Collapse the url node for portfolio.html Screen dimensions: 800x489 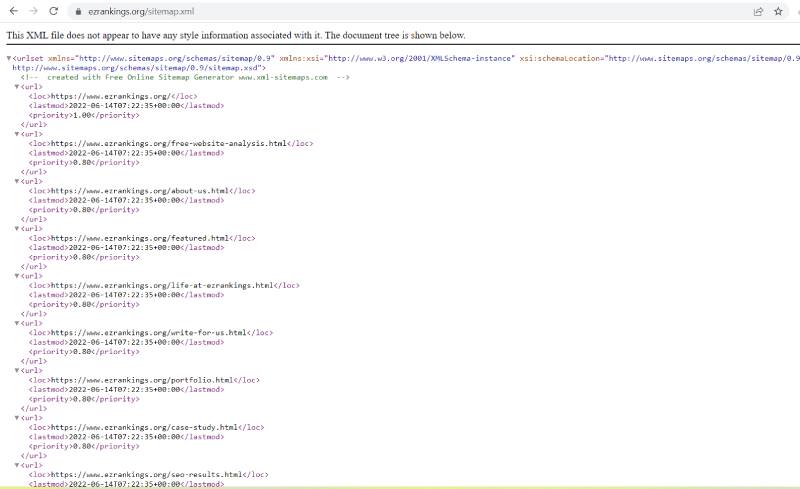tap(17, 371)
